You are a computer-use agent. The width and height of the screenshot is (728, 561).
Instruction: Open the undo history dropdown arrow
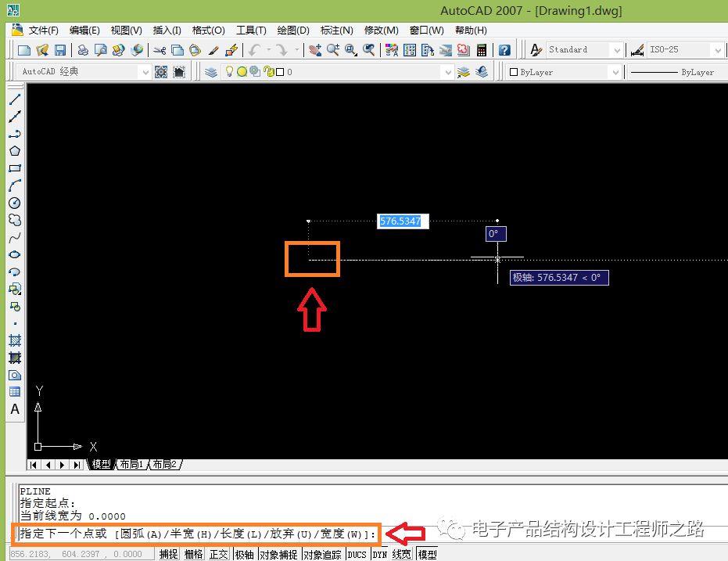pyautogui.click(x=268, y=50)
